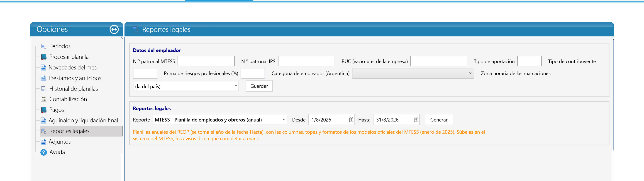Click the Pagos book icon

(44, 110)
